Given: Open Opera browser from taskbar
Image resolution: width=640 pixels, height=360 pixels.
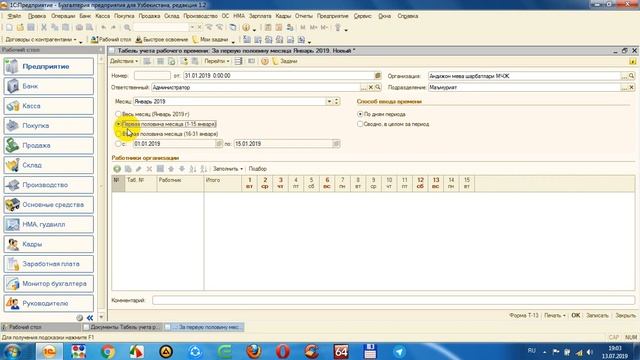Looking at the screenshot, I should click(282, 351).
